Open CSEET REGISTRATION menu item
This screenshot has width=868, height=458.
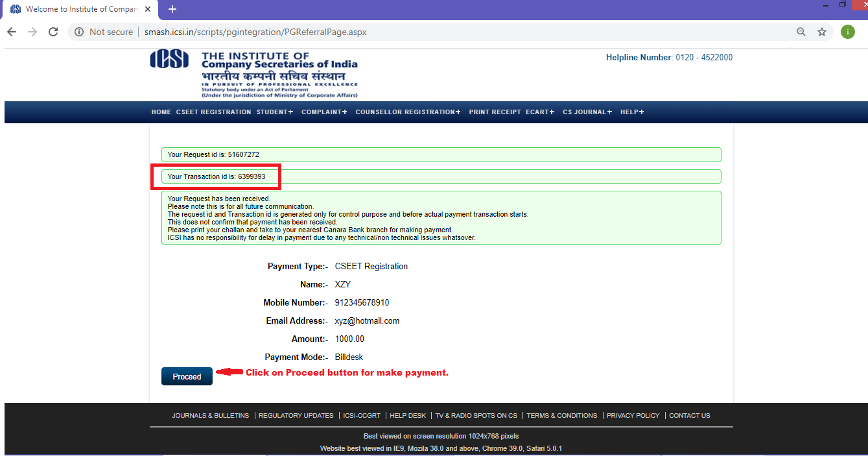(213, 112)
